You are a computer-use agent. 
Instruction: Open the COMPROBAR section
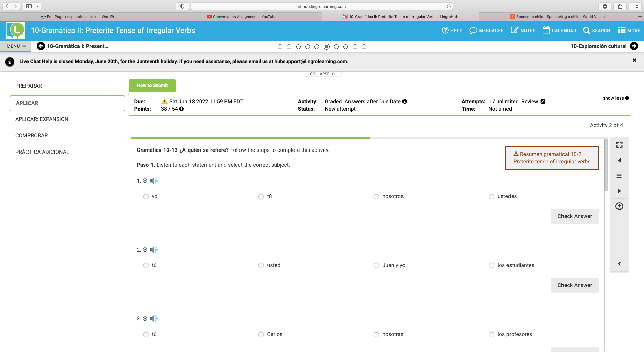(x=32, y=136)
